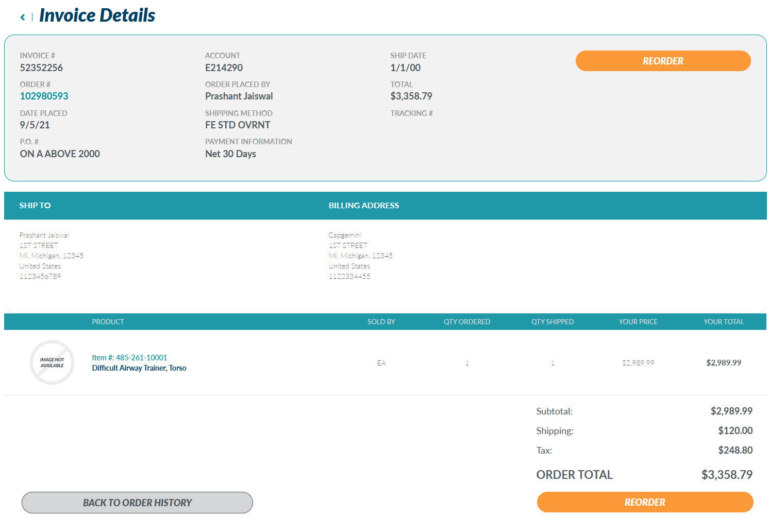The image size is (769, 532).
Task: Click the YOUR PRICE column header
Action: [638, 322]
